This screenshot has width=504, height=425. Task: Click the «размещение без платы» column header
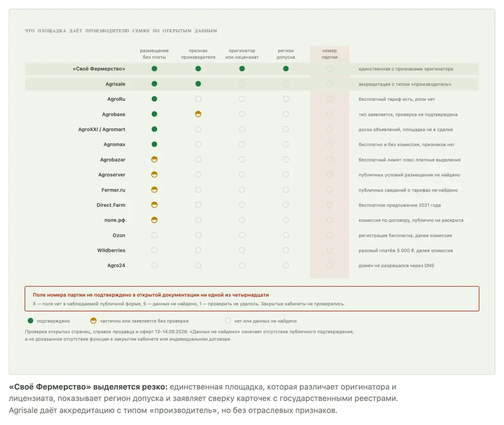click(154, 54)
